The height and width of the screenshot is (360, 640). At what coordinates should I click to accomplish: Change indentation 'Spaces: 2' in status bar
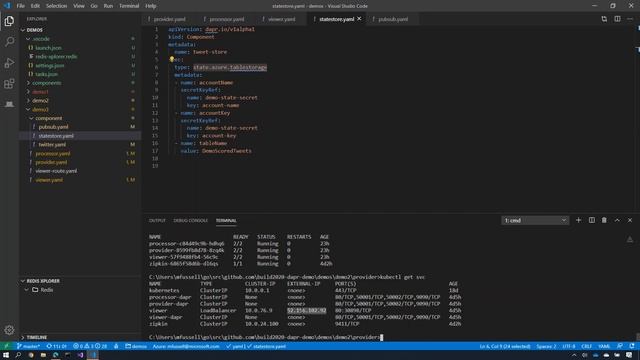(x=546, y=346)
